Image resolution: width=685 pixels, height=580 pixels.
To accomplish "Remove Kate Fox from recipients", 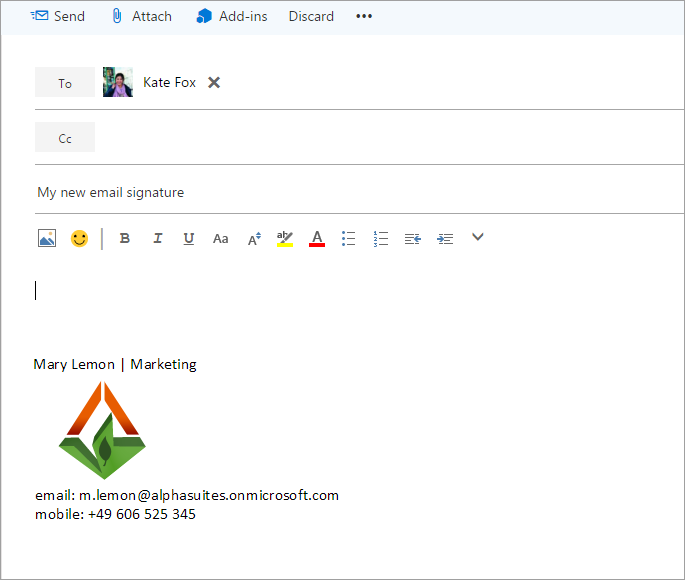I will 214,82.
